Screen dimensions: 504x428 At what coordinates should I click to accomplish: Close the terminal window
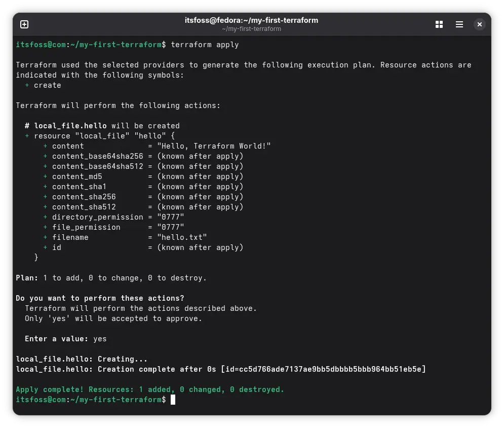point(479,24)
